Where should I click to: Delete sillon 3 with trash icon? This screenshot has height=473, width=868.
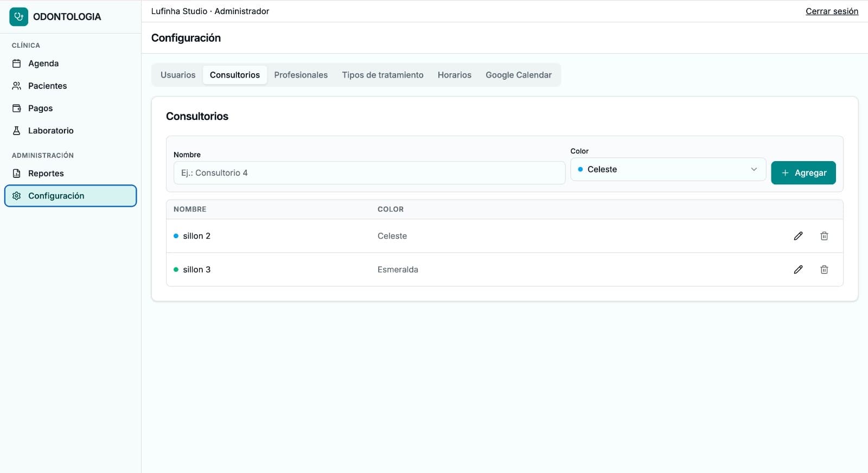(824, 270)
